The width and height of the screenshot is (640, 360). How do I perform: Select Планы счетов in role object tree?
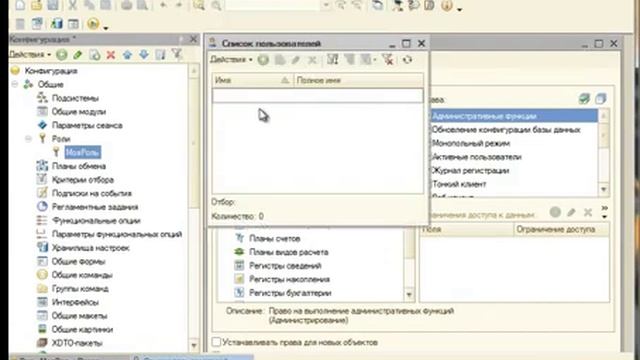pyautogui.click(x=274, y=238)
